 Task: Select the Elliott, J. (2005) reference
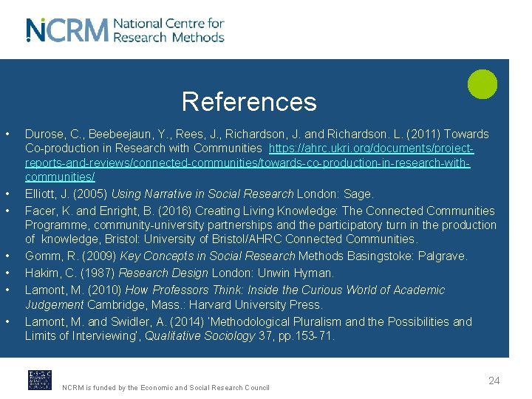pos(199,194)
